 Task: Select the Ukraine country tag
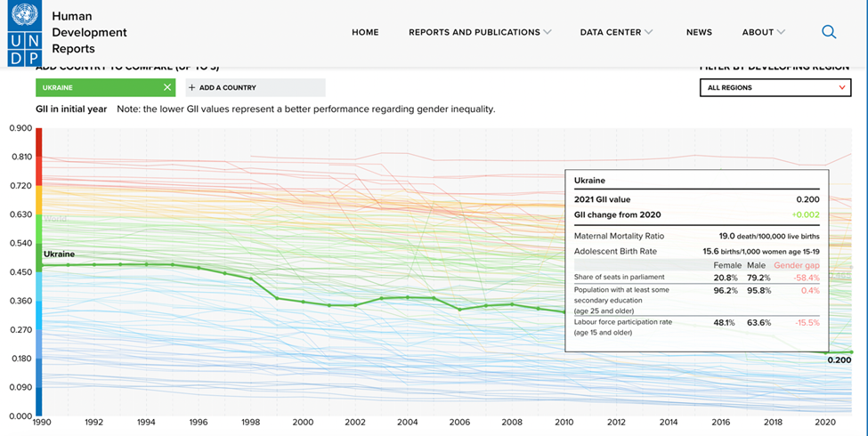[x=106, y=87]
